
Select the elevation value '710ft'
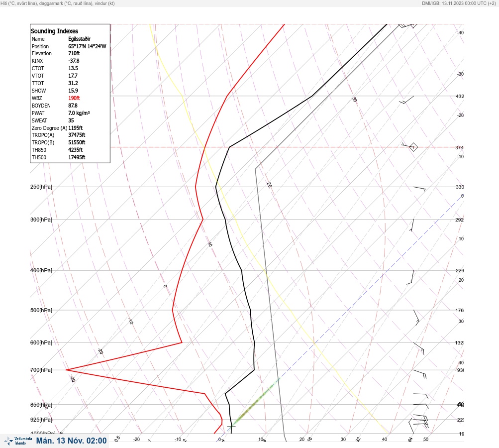[74, 53]
